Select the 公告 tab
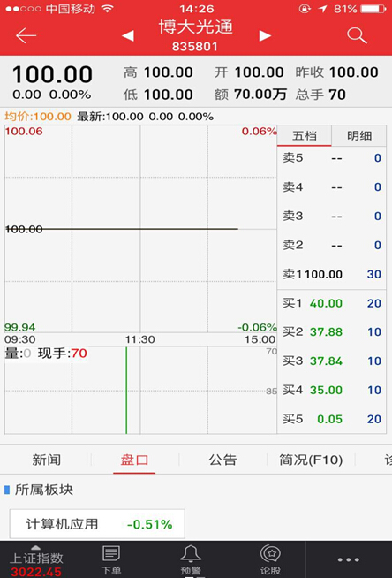 (x=222, y=460)
